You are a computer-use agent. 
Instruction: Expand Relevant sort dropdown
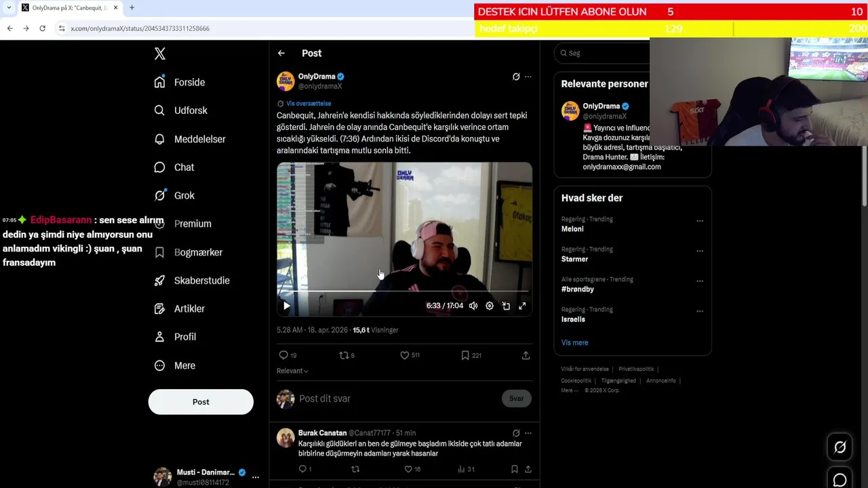(x=292, y=371)
